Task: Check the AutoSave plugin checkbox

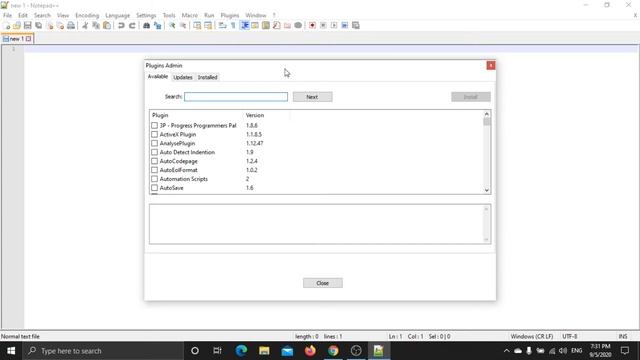Action: tap(154, 188)
